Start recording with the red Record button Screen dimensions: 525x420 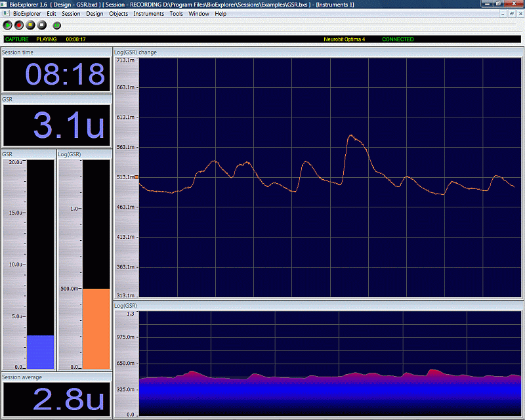click(x=19, y=25)
